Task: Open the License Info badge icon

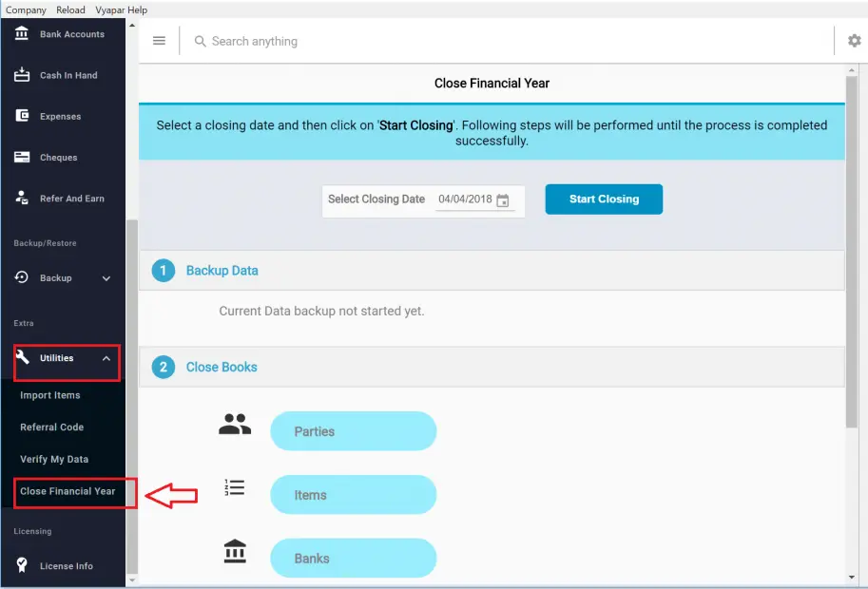Action: tap(22, 564)
